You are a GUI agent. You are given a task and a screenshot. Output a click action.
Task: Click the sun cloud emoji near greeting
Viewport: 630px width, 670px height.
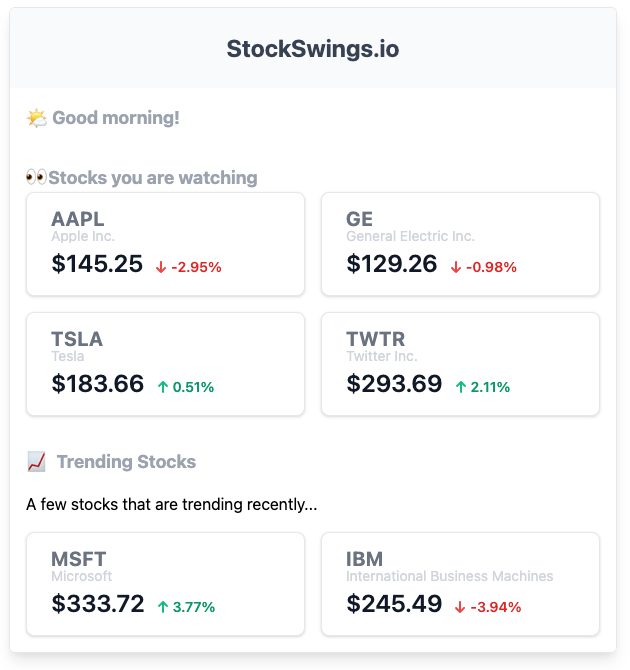pos(37,118)
